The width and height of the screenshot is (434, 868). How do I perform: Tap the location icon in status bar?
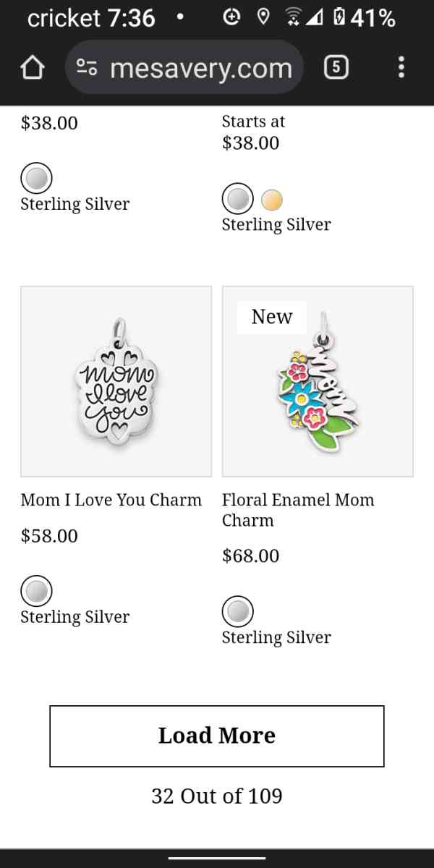pos(263,17)
